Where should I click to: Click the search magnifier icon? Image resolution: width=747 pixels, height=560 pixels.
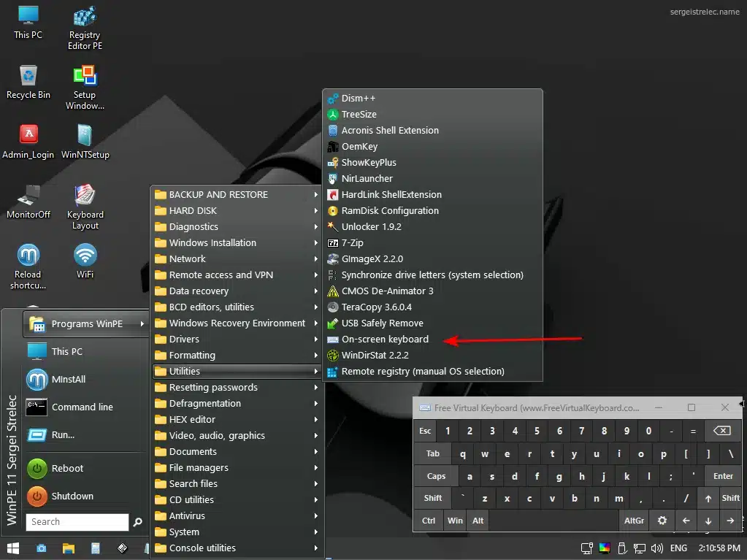coord(138,522)
